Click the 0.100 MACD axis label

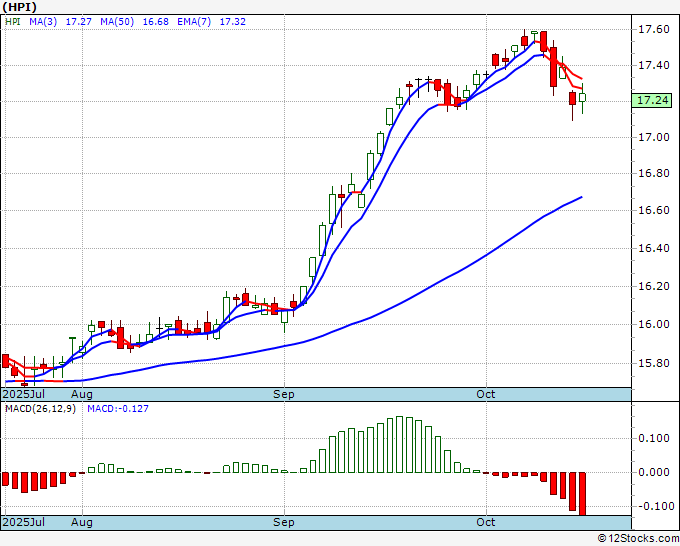coord(654,438)
